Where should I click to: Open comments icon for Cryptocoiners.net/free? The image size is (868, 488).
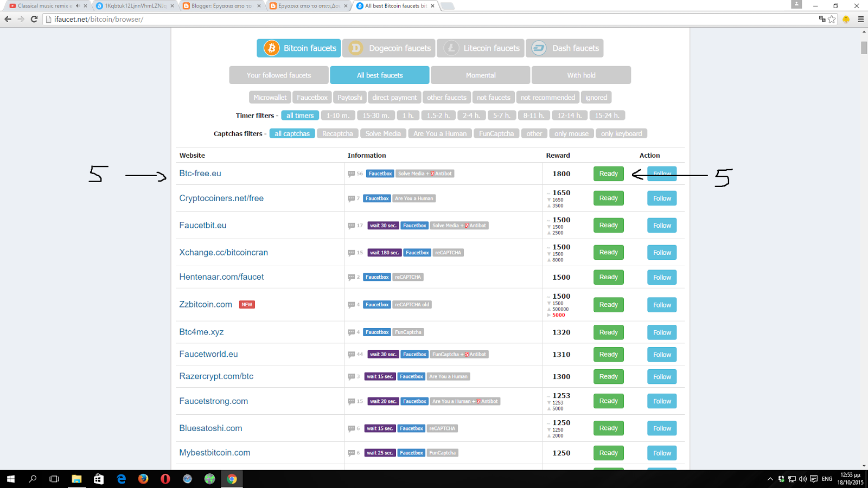tap(351, 198)
